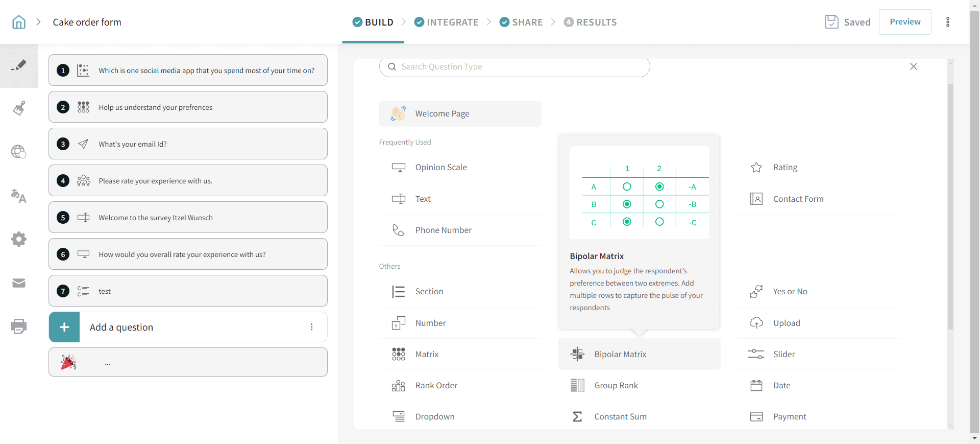Open the email envelope sidebar icon
980x444 pixels.
click(x=19, y=283)
